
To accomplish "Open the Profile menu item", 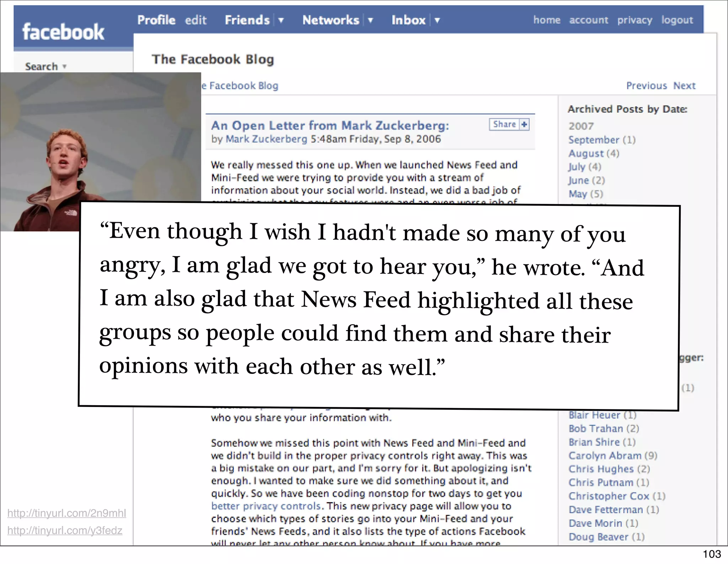I will tap(156, 20).
